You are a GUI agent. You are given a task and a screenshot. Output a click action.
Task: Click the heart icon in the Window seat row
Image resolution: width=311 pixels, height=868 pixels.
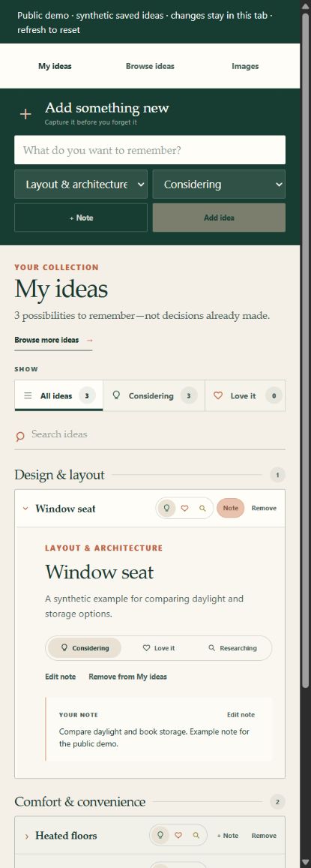click(185, 508)
